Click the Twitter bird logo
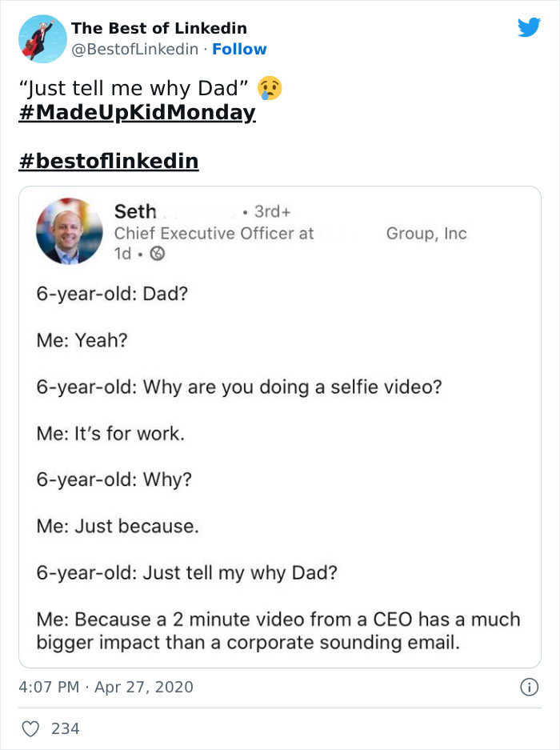This screenshot has height=750, width=560. pos(530,27)
